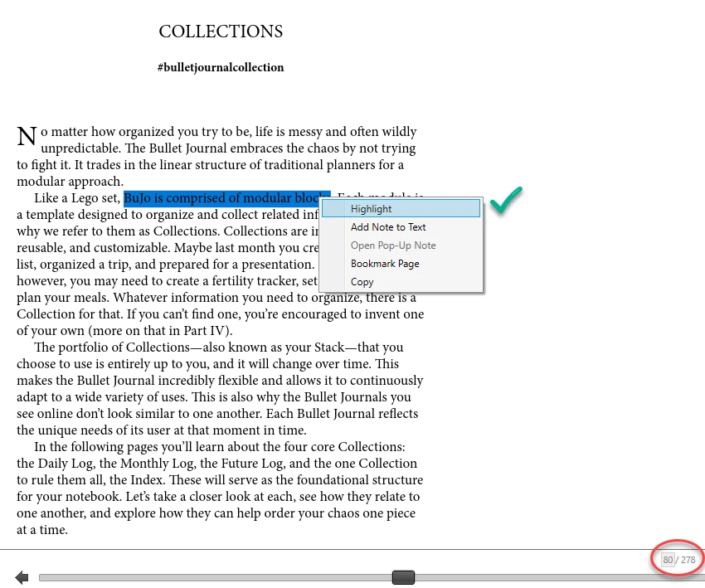Click the #bulletjournalcollection hashtag text
705x588 pixels.
pos(221,67)
